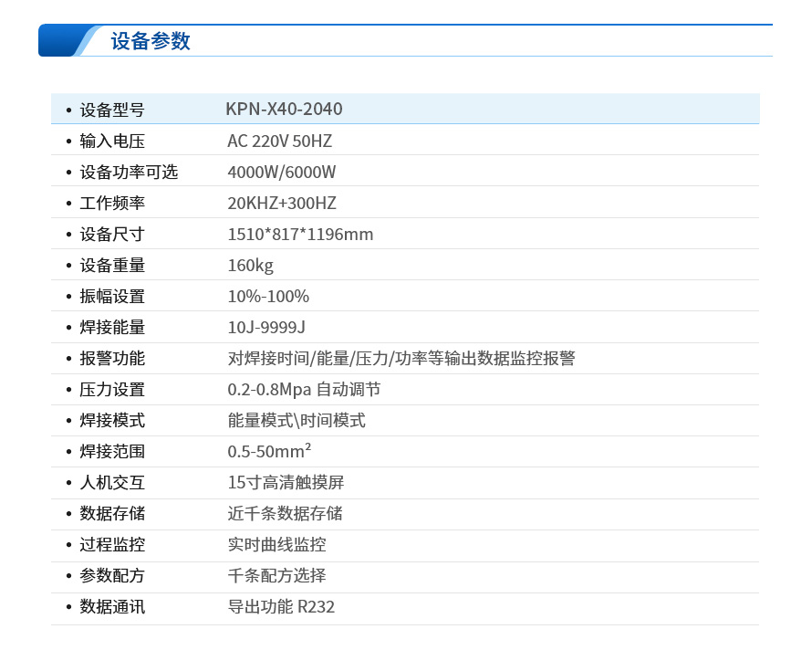Click the 160kg weight value
The width and height of the screenshot is (812, 671).
tap(250, 266)
